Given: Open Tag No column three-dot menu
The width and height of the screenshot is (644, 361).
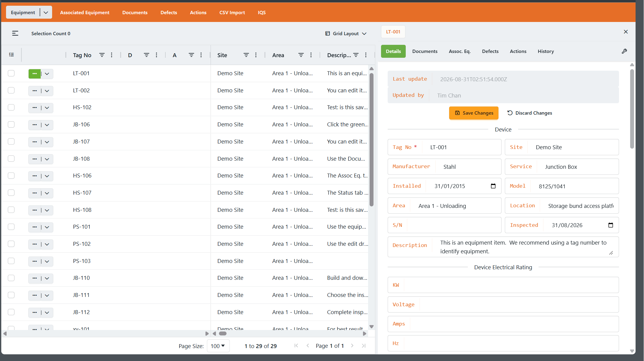Looking at the screenshot, I should click(111, 55).
